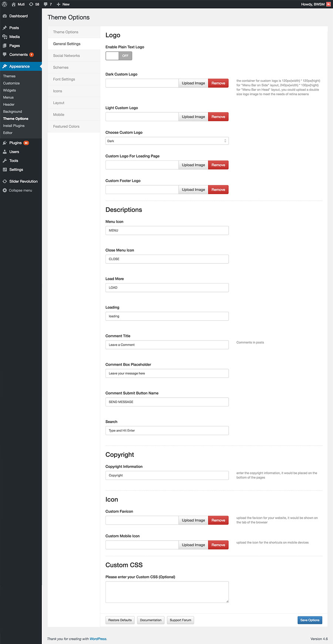
Task: Click into the Custom CSS textarea
Action: pos(167,592)
